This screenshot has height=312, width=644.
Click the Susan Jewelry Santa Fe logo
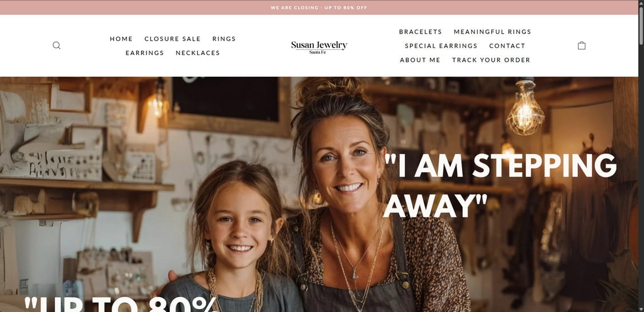point(319,47)
